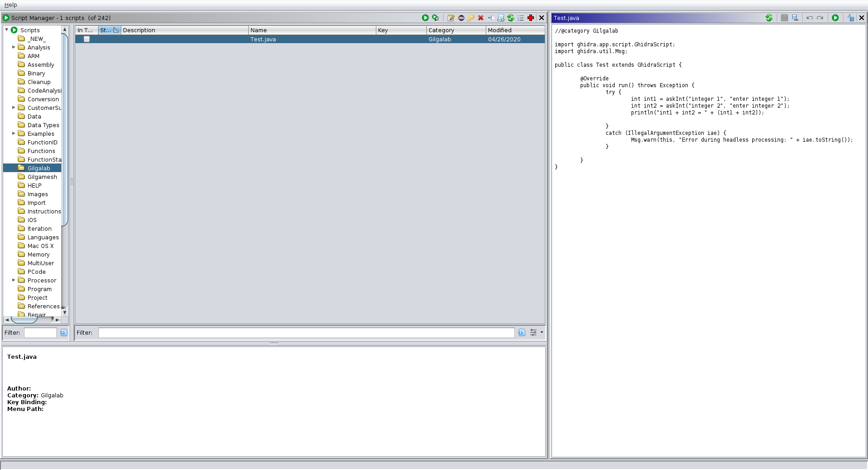Click the script tree vertical scrollbar thumb
The width and height of the screenshot is (868, 470).
click(x=65, y=129)
